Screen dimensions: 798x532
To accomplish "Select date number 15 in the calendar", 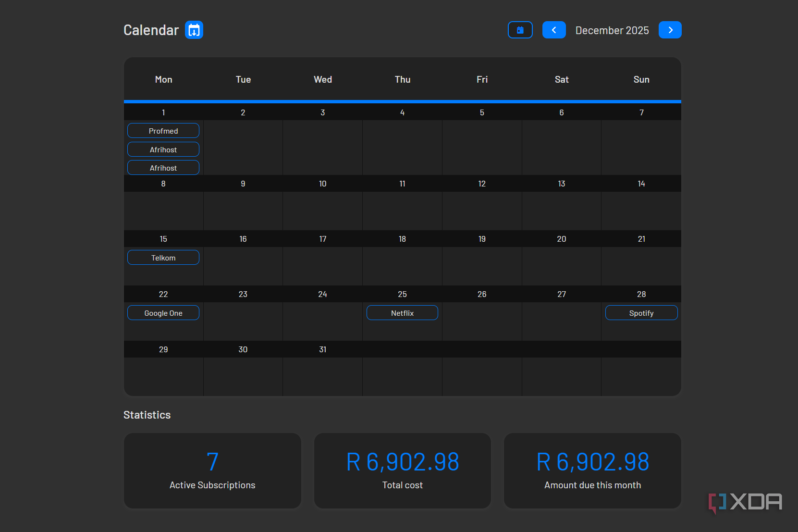I will coord(163,239).
